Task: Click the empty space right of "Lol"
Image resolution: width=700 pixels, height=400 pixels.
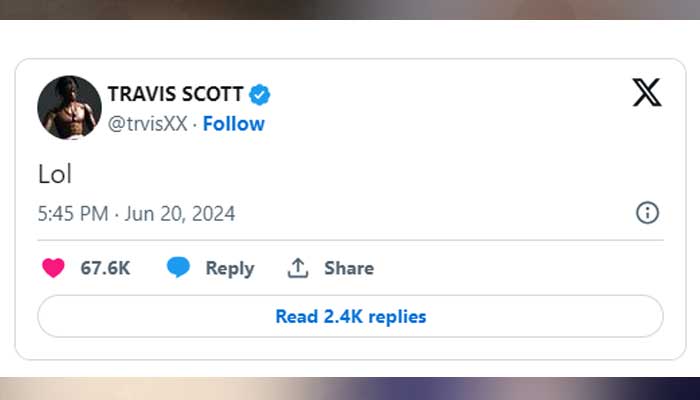Action: 400,174
